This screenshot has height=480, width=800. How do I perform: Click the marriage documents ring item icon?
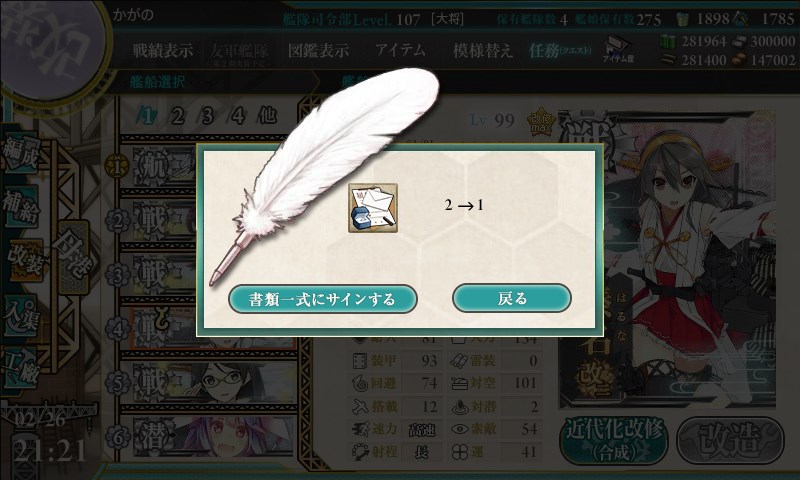pos(373,208)
